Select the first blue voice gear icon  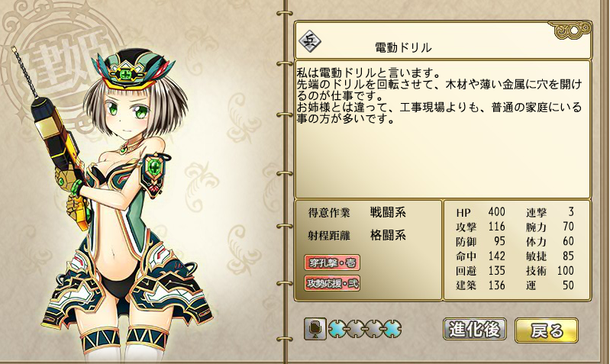337,330
